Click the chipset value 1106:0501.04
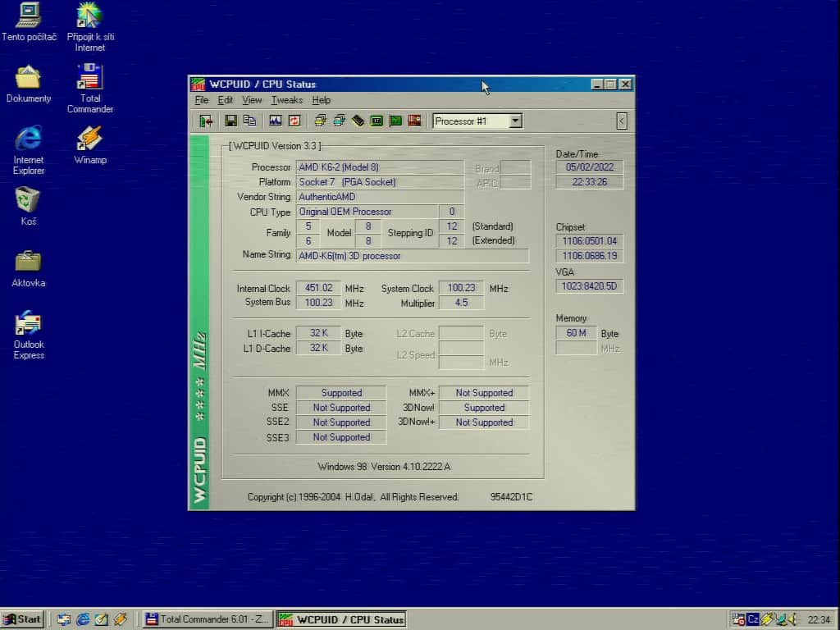Screen dimensions: 840x630 (x=589, y=241)
